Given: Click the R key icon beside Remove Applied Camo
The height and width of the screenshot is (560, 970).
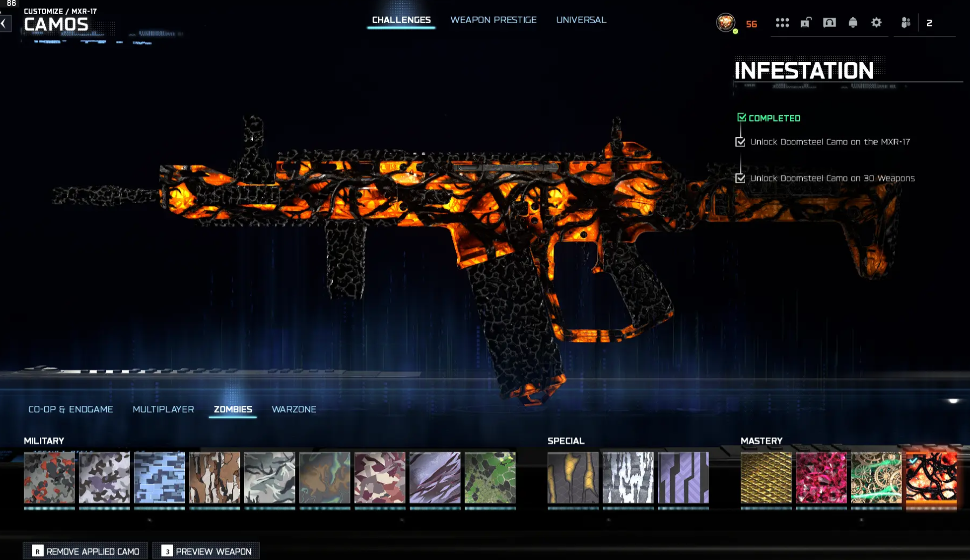Looking at the screenshot, I should coord(37,551).
